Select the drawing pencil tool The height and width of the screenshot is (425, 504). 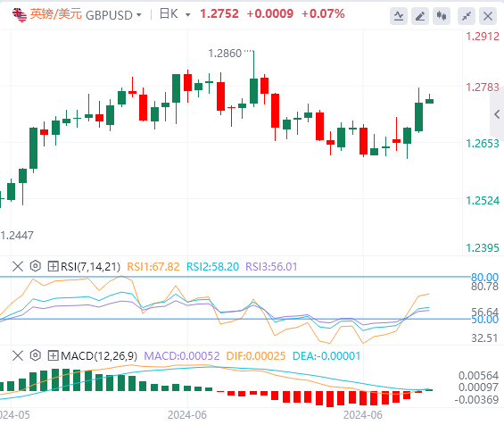[420, 16]
